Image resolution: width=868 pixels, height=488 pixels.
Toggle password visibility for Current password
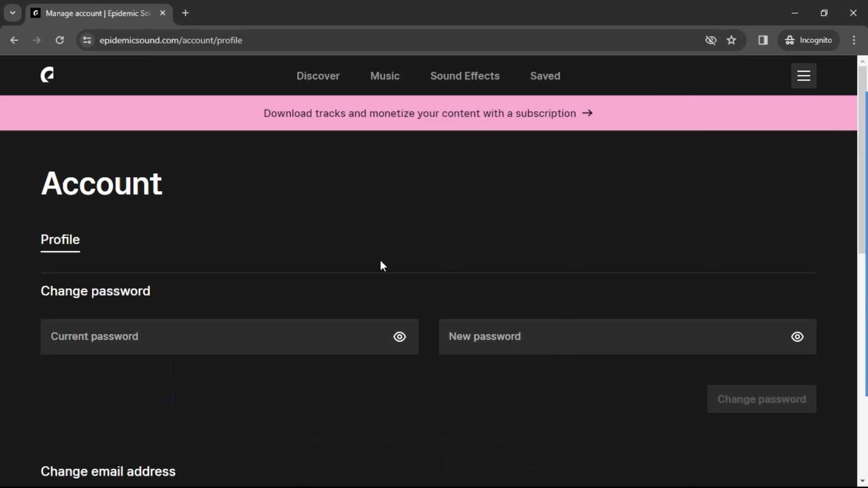click(x=400, y=336)
